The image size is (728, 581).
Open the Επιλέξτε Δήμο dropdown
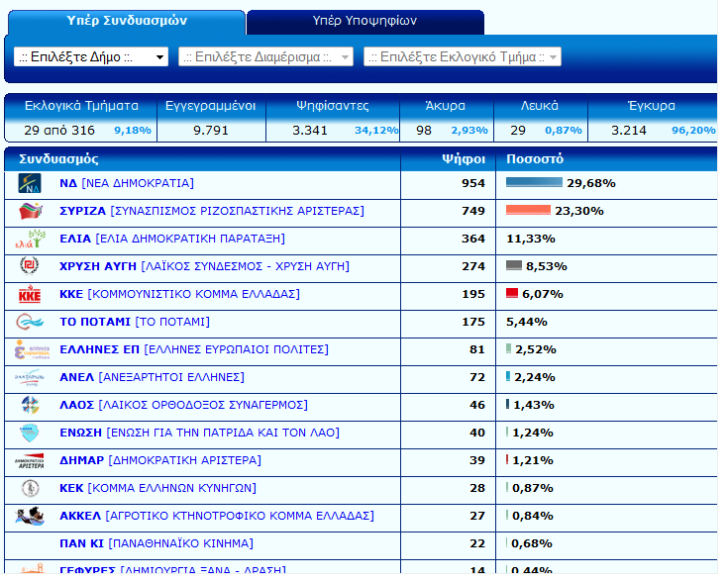coord(91,57)
